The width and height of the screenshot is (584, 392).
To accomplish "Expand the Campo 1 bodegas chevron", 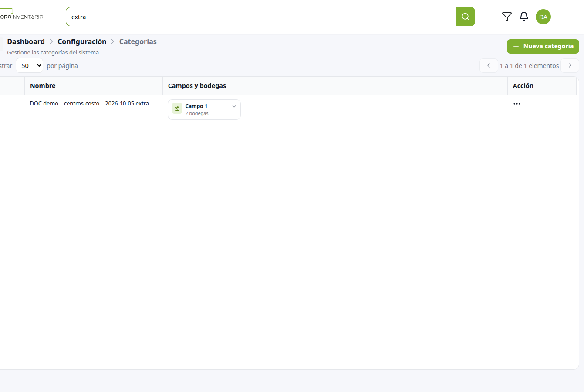I will coord(234,106).
